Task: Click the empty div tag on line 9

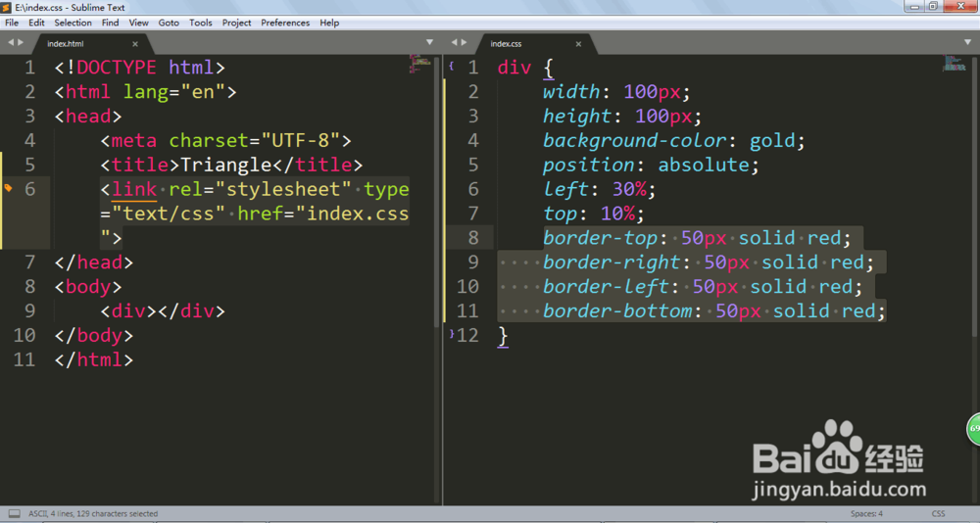Action: 163,311
